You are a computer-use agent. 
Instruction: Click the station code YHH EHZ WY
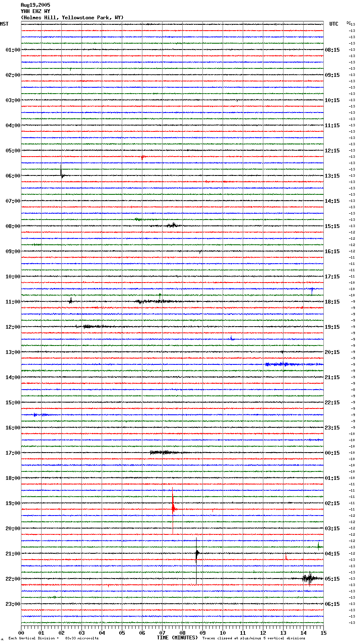(x=35, y=11)
